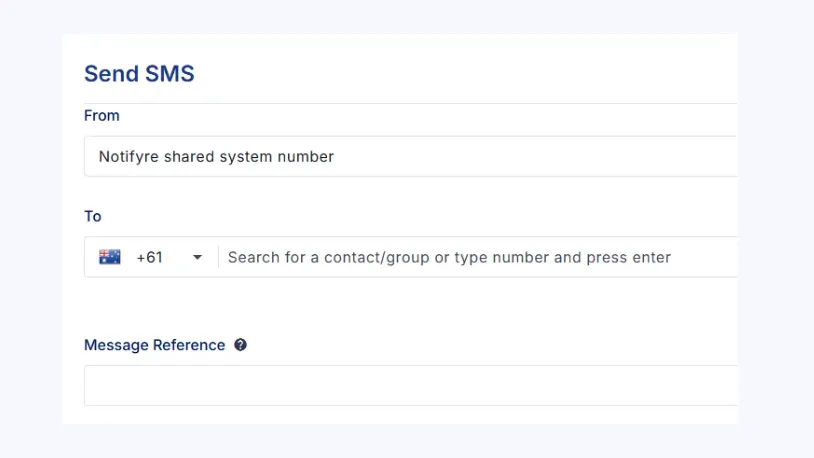Click the Message Reference help question mark
This screenshot has width=814, height=458.
tap(240, 345)
